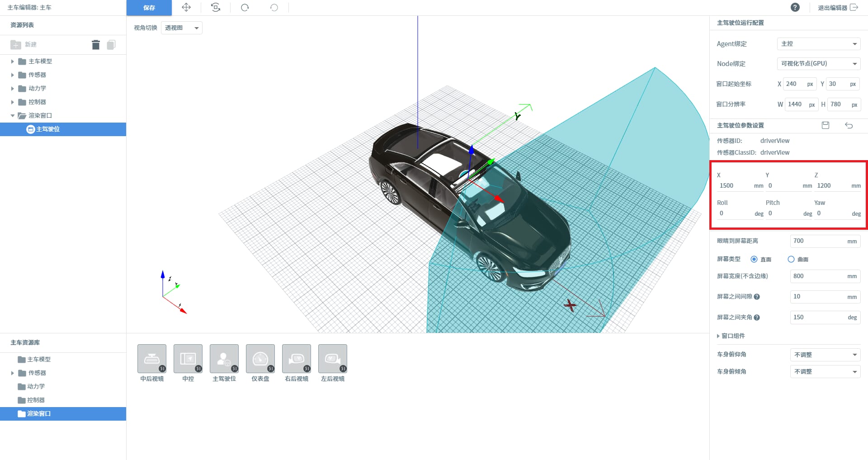Expand the 主车模型 tree folder
The height and width of the screenshot is (460, 868).
tap(13, 62)
